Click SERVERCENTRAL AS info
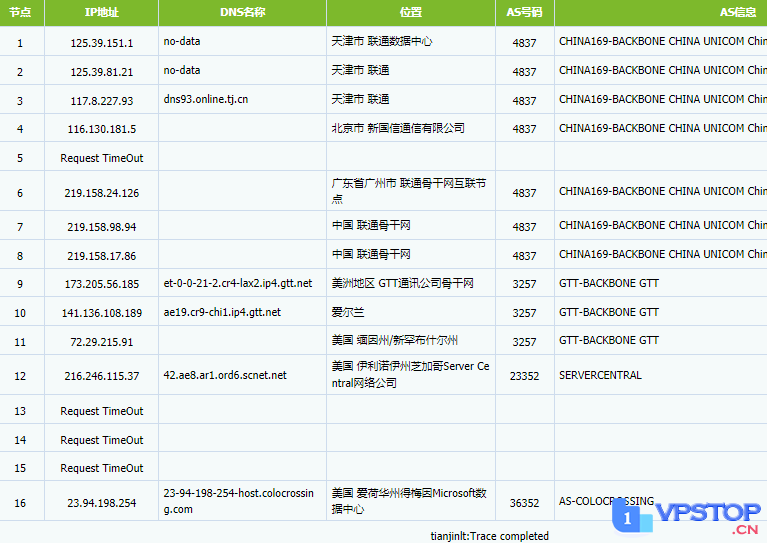 pos(600,375)
